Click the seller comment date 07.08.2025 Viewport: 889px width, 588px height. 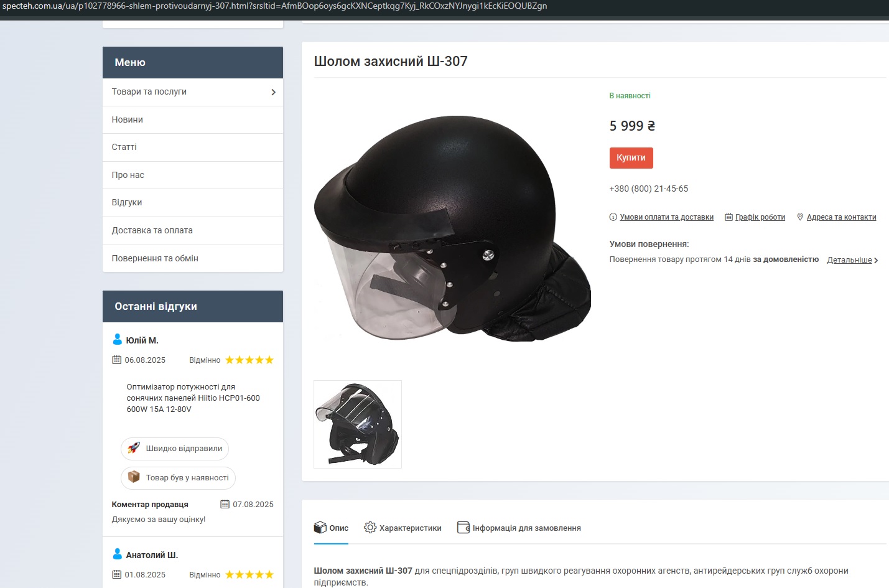(x=253, y=505)
